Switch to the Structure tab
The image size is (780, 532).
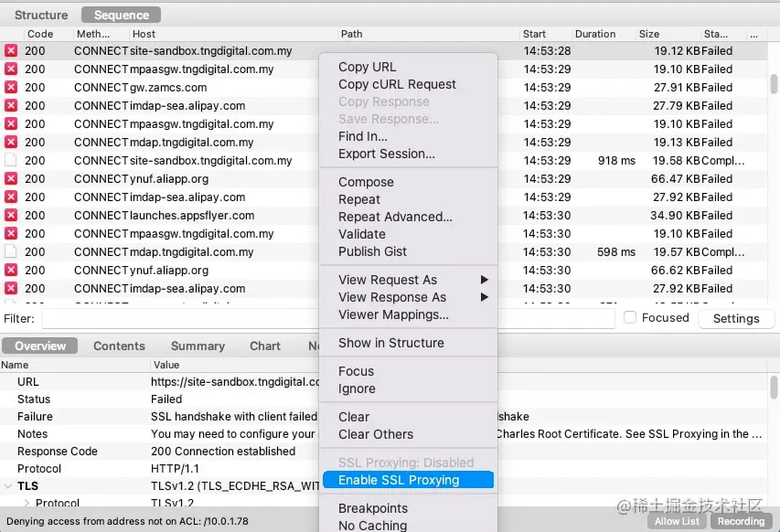40,15
